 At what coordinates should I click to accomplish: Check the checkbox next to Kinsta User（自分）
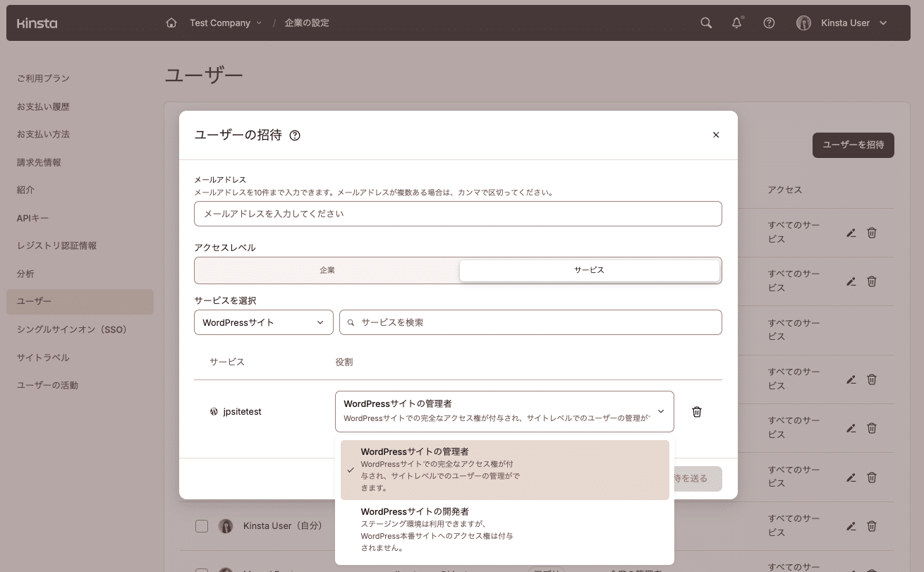(x=202, y=525)
